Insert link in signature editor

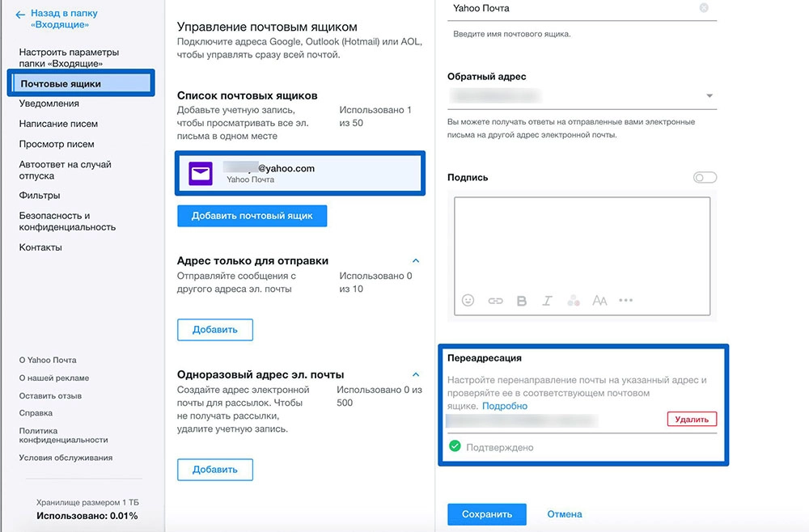(495, 301)
